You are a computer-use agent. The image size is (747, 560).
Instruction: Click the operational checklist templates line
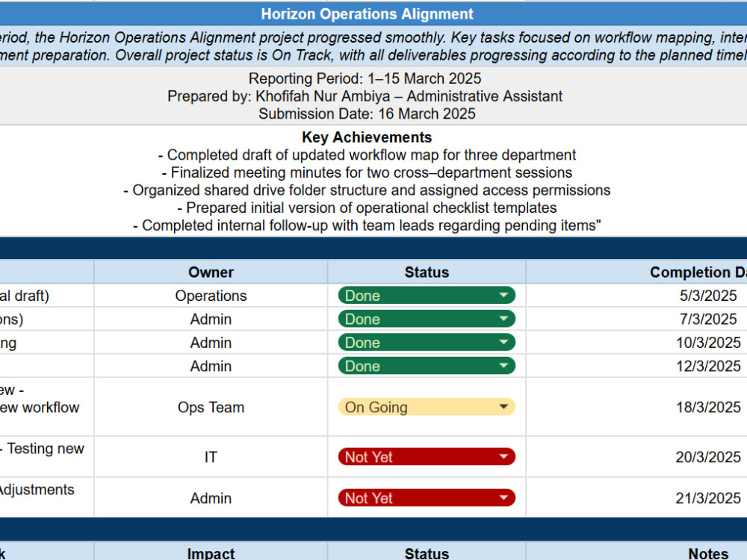(367, 208)
